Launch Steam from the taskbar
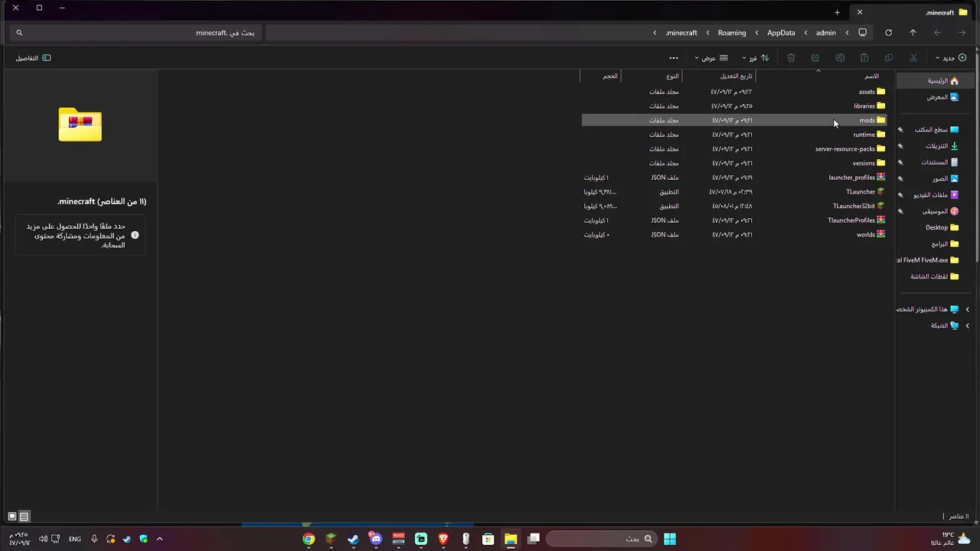The width and height of the screenshot is (980, 551). point(353,539)
